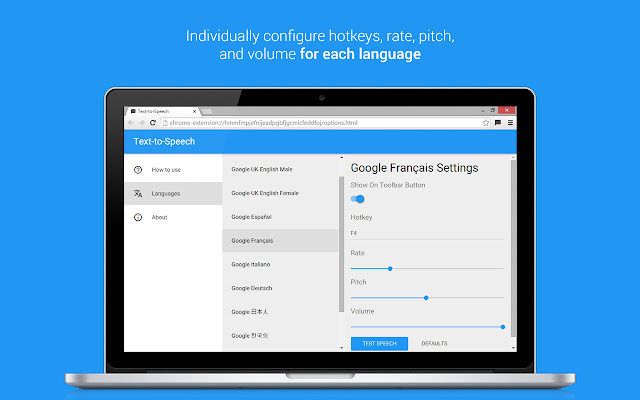The width and height of the screenshot is (640, 400).
Task: Go back using the browser back arrow
Action: point(131,122)
